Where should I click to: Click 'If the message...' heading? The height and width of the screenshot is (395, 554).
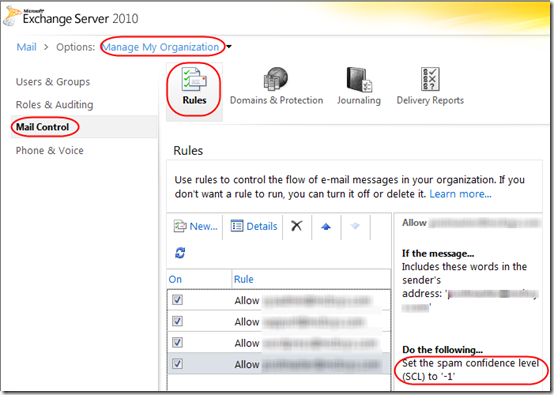(438, 254)
